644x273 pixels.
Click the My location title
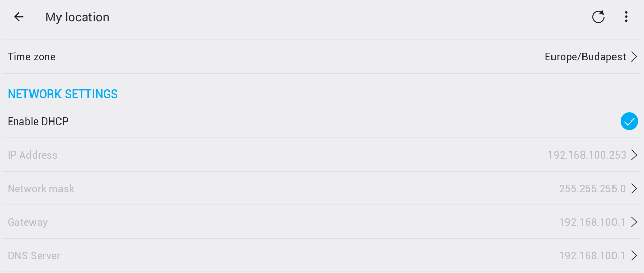[77, 17]
